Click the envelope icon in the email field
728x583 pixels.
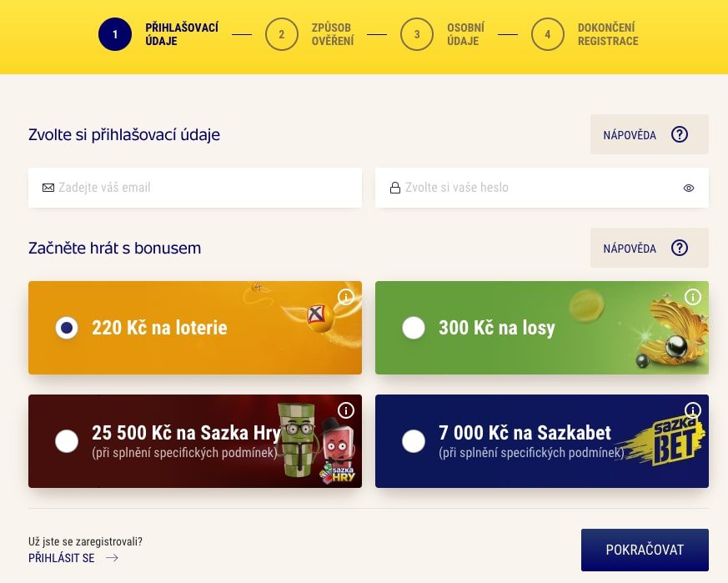click(x=48, y=188)
